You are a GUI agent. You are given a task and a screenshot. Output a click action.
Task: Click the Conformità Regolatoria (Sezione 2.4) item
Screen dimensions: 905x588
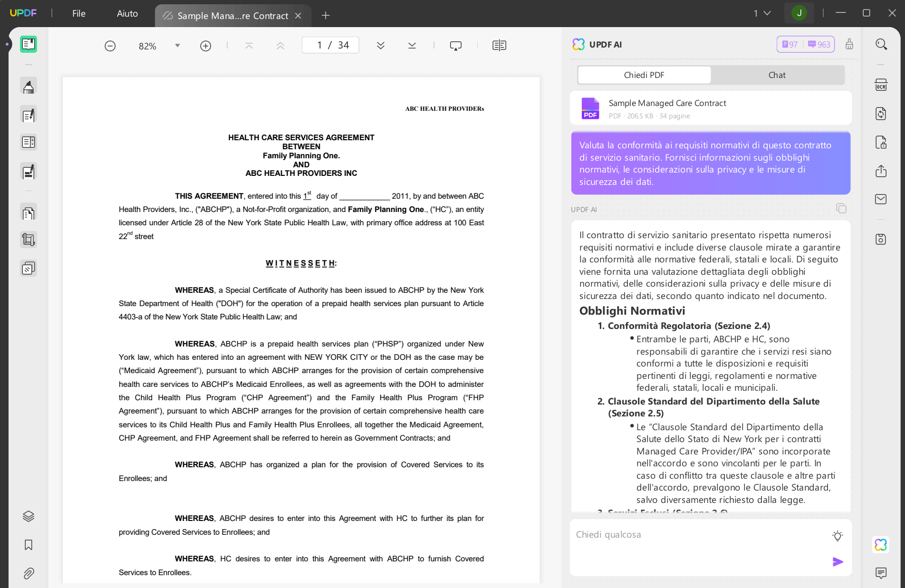(x=689, y=326)
